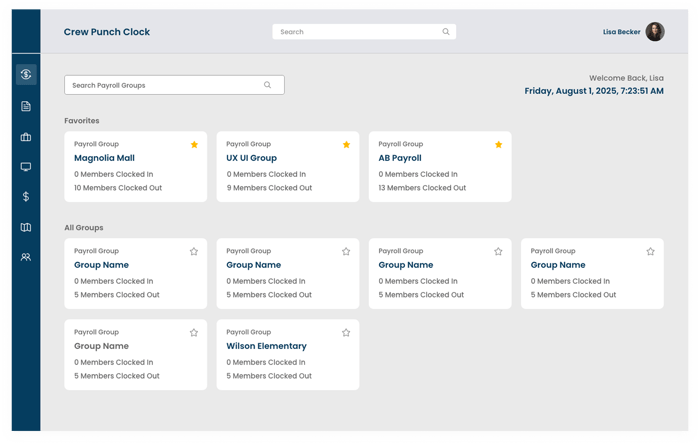Click the Crew Punch Clock title

pos(107,32)
